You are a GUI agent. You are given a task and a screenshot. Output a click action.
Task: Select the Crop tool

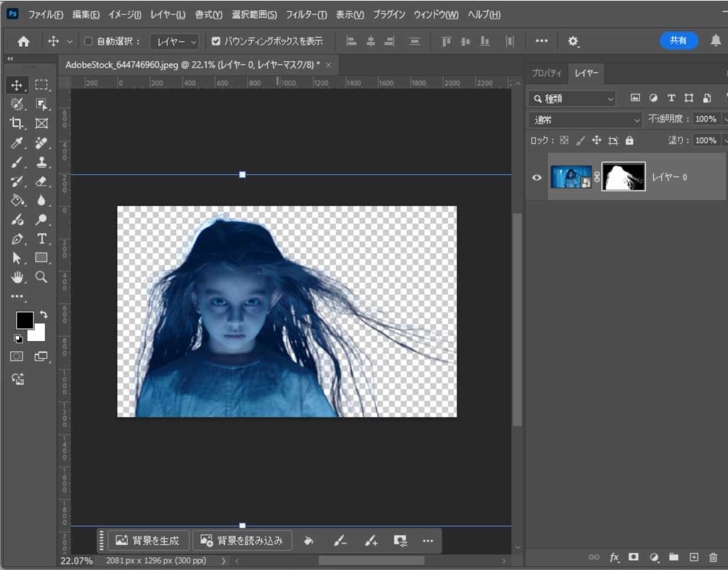pos(17,124)
